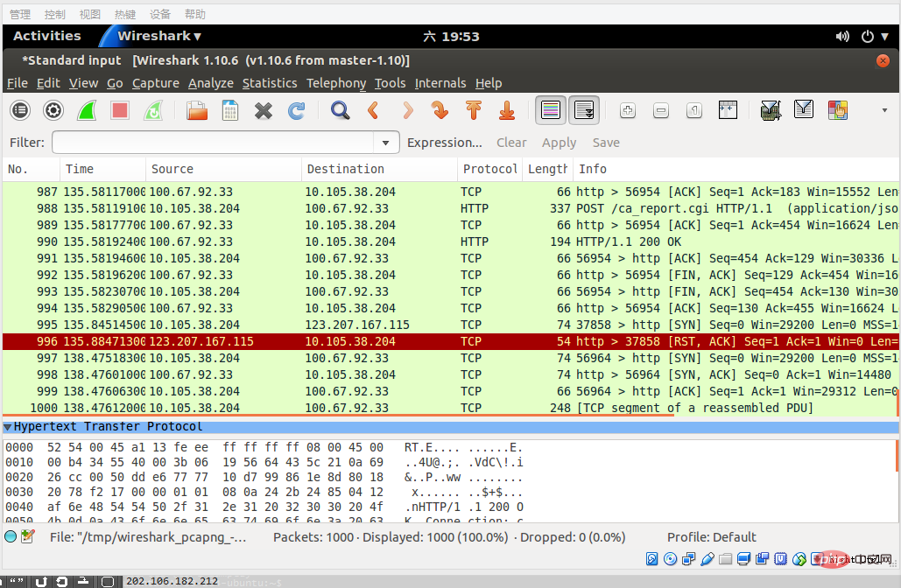Open Profile: Default selector
The width and height of the screenshot is (901, 588).
711,537
